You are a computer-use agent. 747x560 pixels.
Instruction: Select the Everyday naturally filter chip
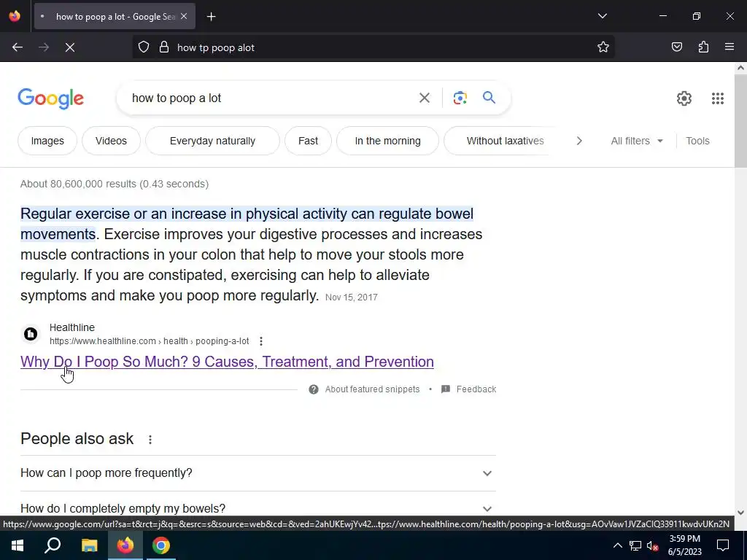(x=212, y=141)
